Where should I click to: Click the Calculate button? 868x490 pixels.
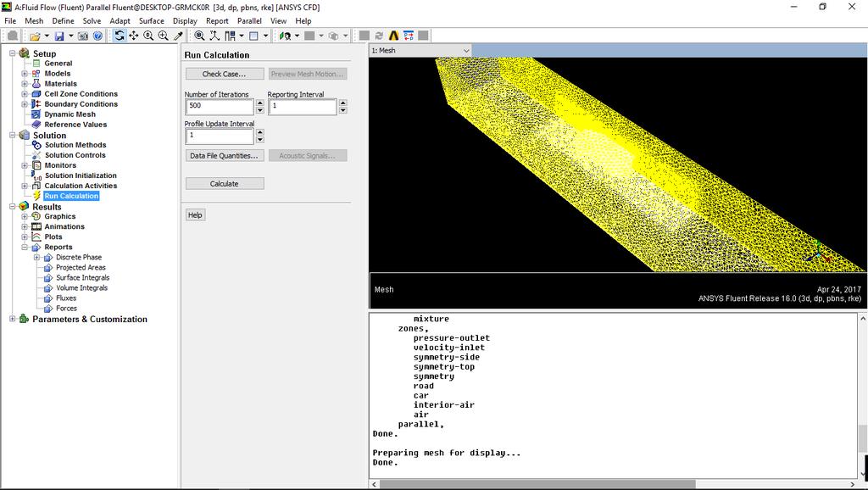[224, 183]
